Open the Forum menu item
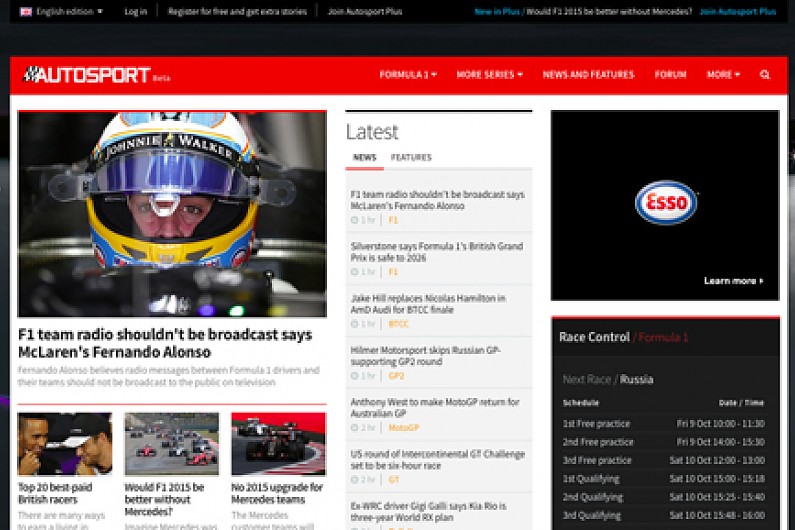This screenshot has height=530, width=795. click(670, 75)
